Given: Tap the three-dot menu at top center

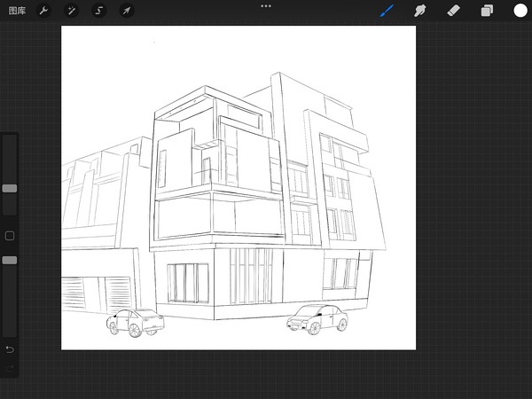Looking at the screenshot, I should [266, 6].
